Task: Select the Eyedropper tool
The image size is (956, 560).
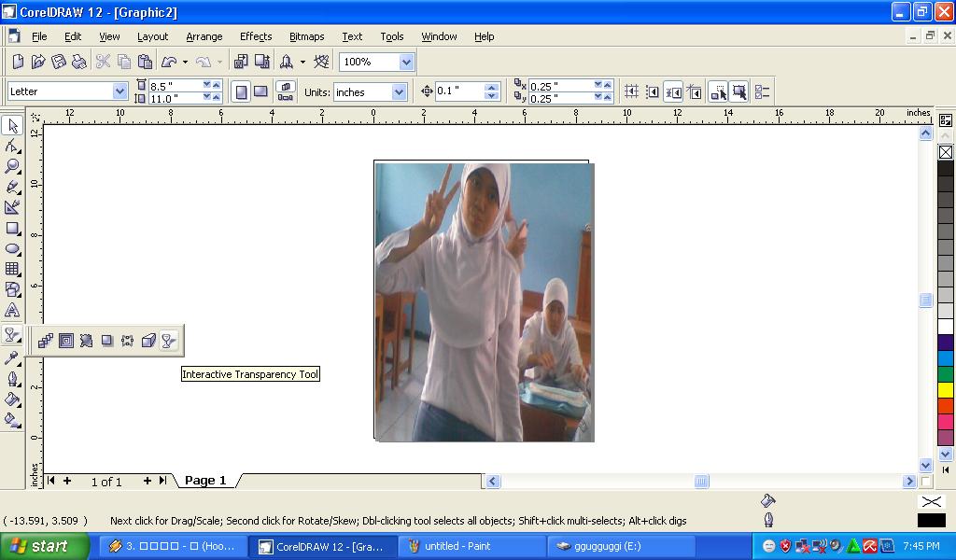Action: [x=12, y=358]
